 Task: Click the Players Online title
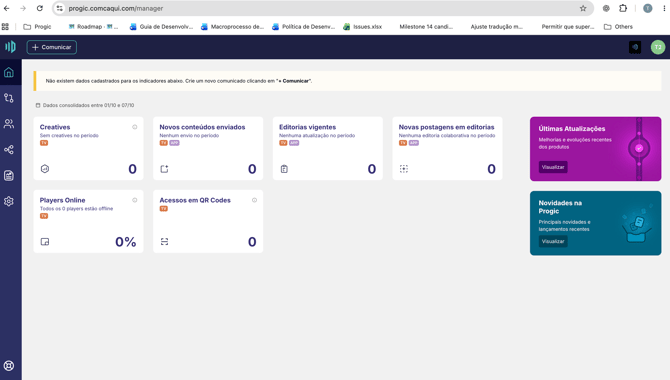[62, 200]
